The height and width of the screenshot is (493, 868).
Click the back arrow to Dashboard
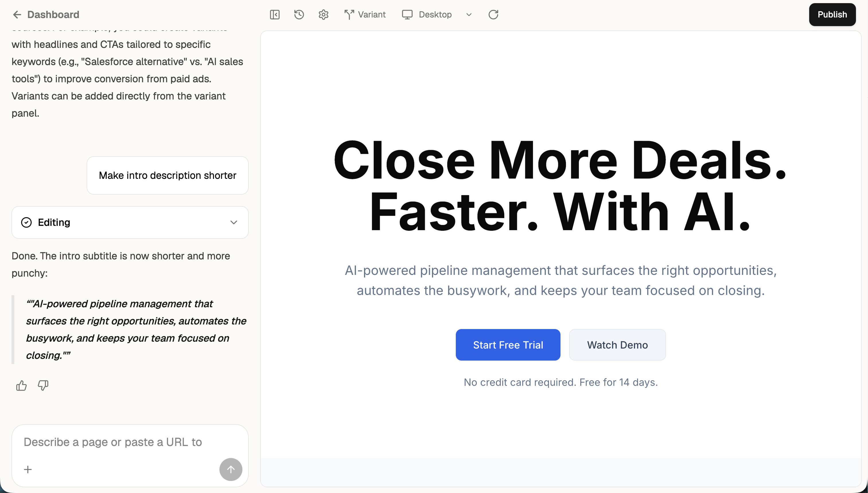(17, 15)
